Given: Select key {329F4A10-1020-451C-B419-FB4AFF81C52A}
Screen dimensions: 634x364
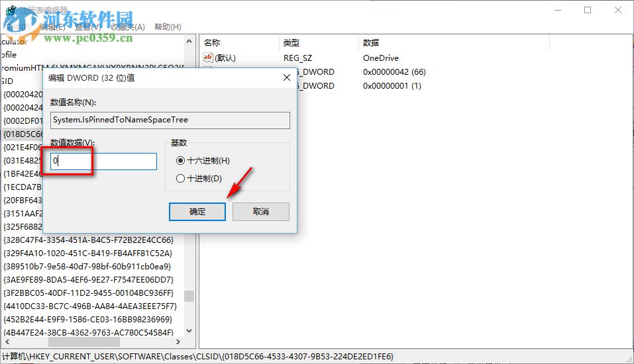Looking at the screenshot, I should (x=87, y=253).
